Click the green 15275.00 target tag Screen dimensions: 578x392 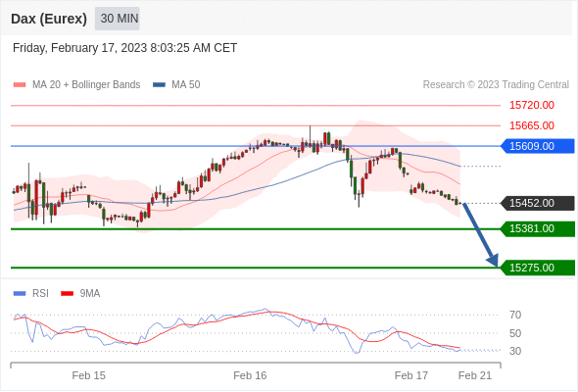click(538, 268)
